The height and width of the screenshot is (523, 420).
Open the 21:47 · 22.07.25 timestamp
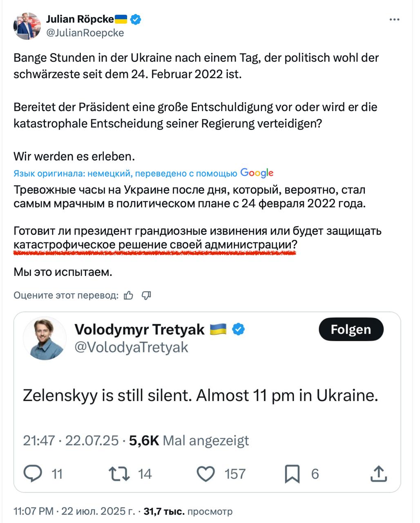(71, 440)
